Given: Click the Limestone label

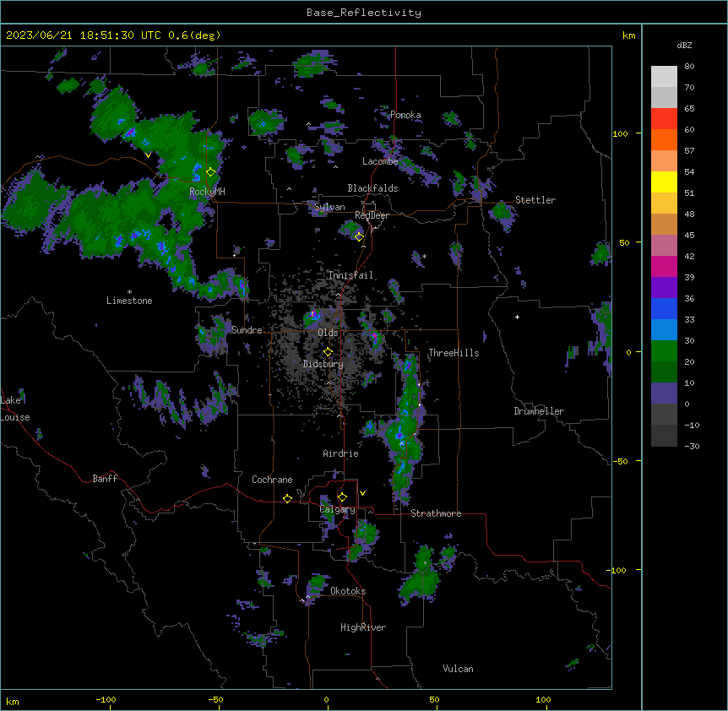Looking at the screenshot, I should [129, 301].
